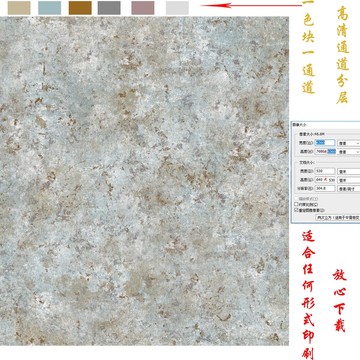Click the pixel width input field

325,143
